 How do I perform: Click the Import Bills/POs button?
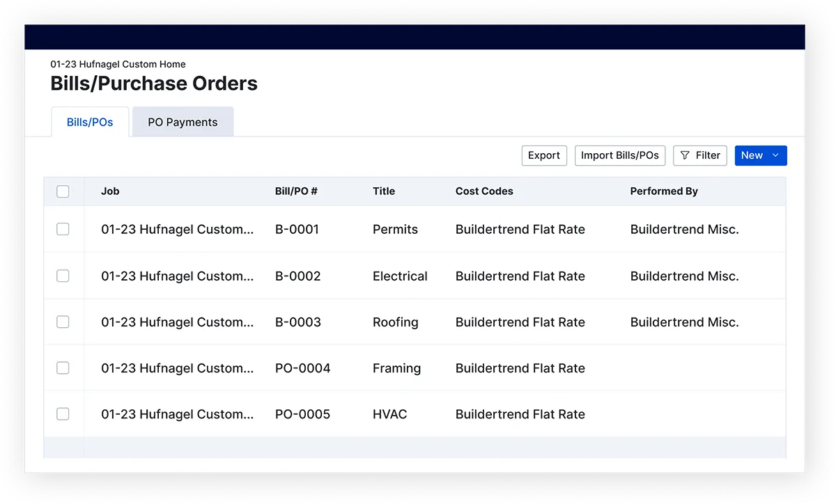[619, 156]
